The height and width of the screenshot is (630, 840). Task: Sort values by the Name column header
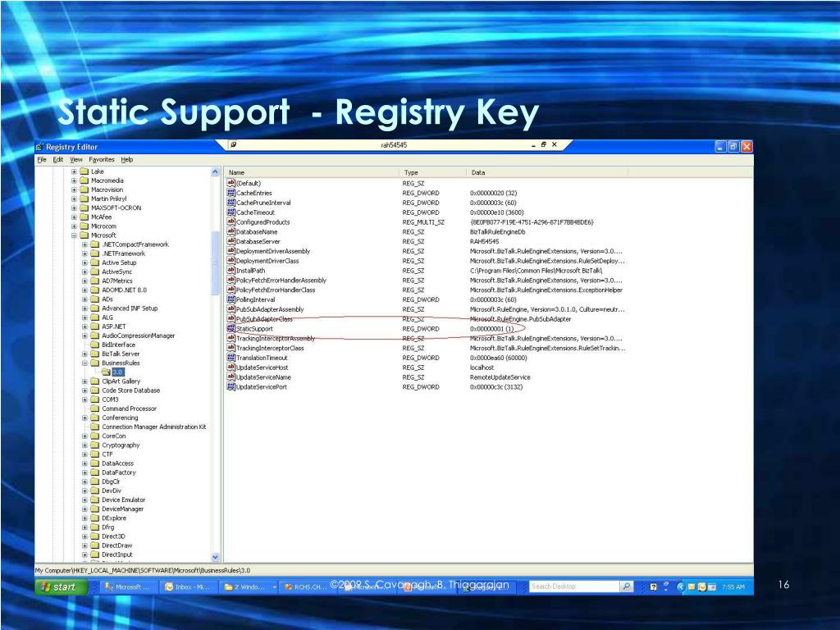[311, 172]
